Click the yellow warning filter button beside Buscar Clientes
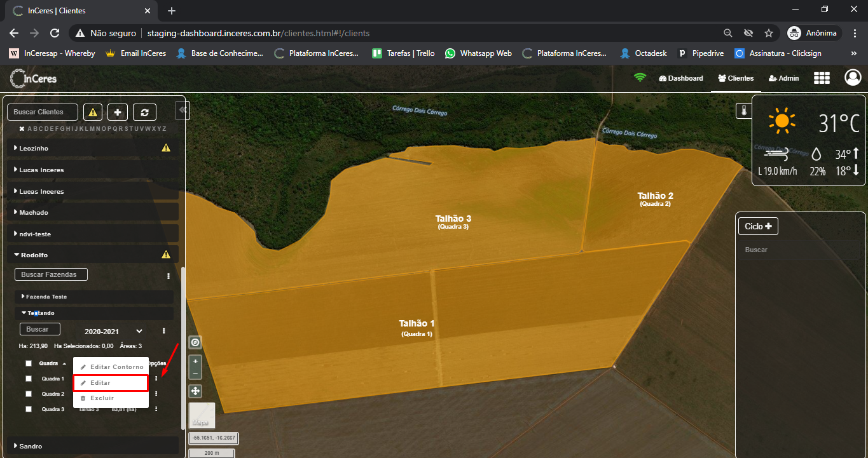Image resolution: width=868 pixels, height=458 pixels. 93,112
